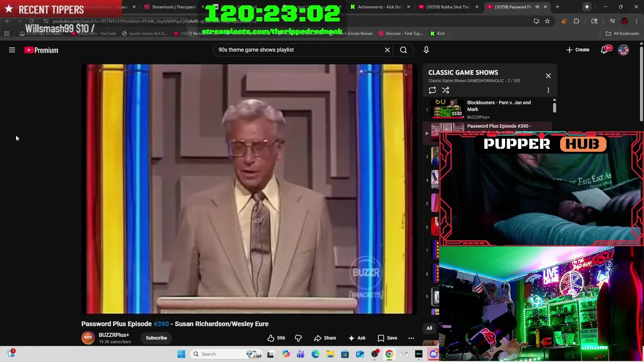Viewport: 644px width, 362px height.
Task: Open Microsoft Teams from taskbar
Action: tap(300, 354)
